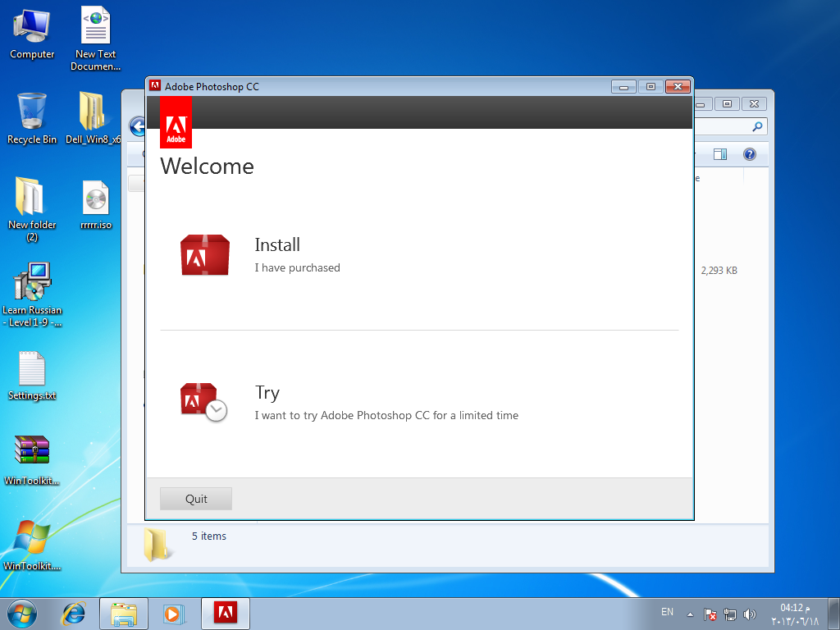The width and height of the screenshot is (840, 630).
Task: Open Windows Media Player from taskbar
Action: coord(173,614)
